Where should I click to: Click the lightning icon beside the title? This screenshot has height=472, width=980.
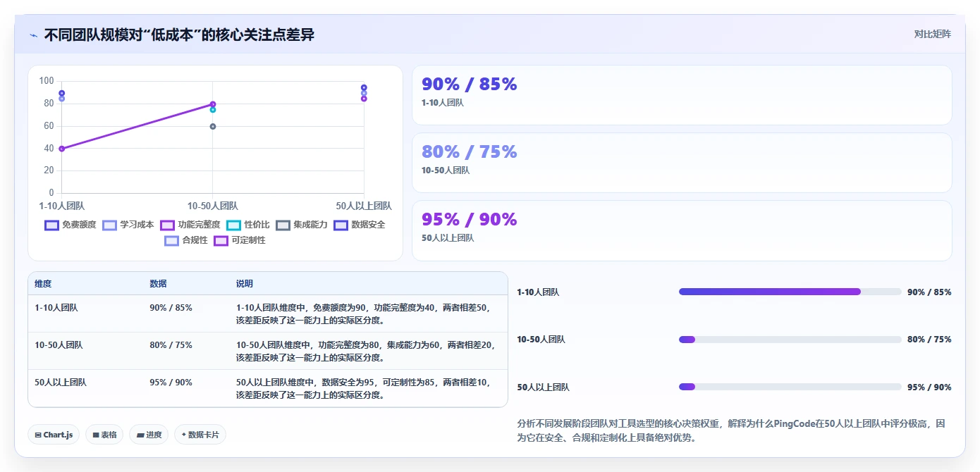tap(33, 35)
